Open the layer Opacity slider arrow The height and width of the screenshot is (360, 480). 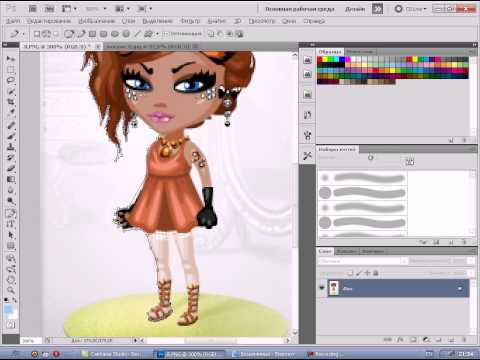[471, 261]
